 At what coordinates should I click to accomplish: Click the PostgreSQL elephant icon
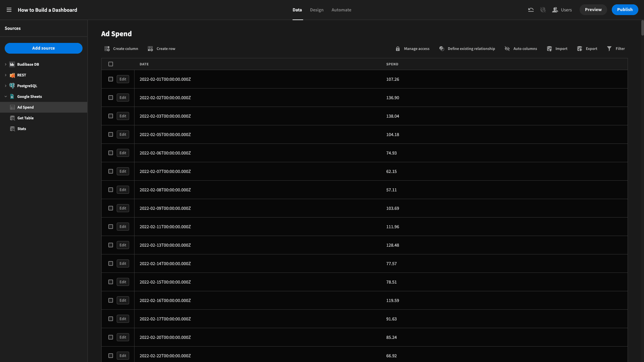(x=12, y=86)
